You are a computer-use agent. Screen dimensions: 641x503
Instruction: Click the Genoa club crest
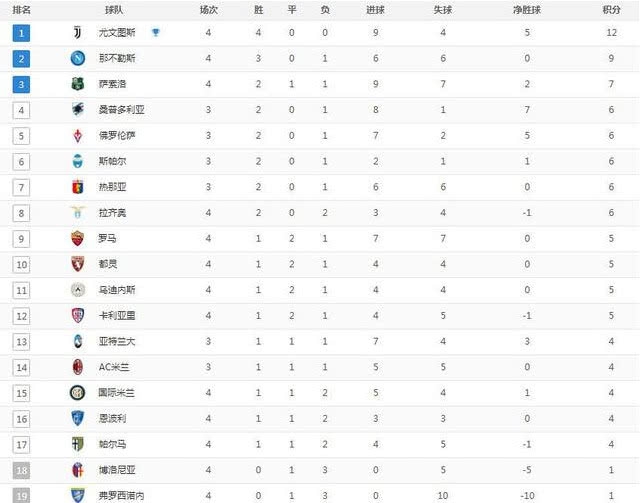point(78,187)
